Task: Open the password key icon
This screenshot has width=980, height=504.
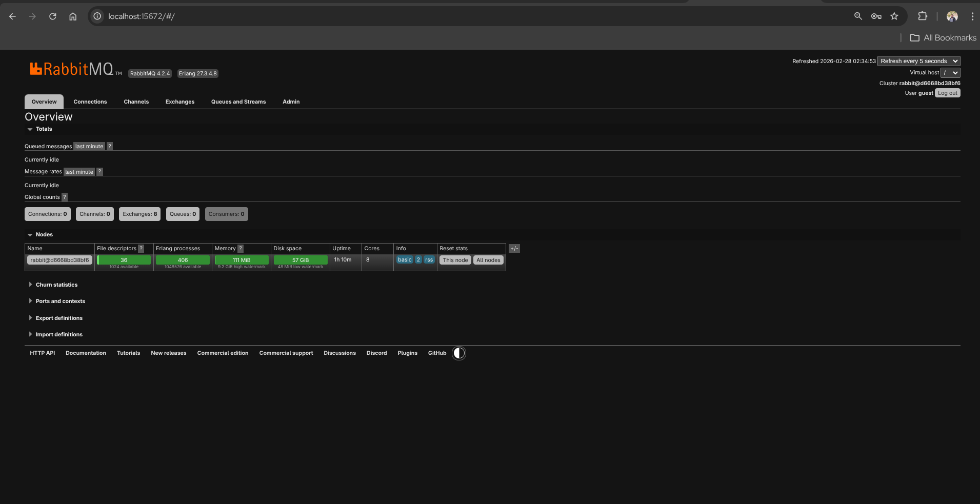Action: tap(876, 16)
